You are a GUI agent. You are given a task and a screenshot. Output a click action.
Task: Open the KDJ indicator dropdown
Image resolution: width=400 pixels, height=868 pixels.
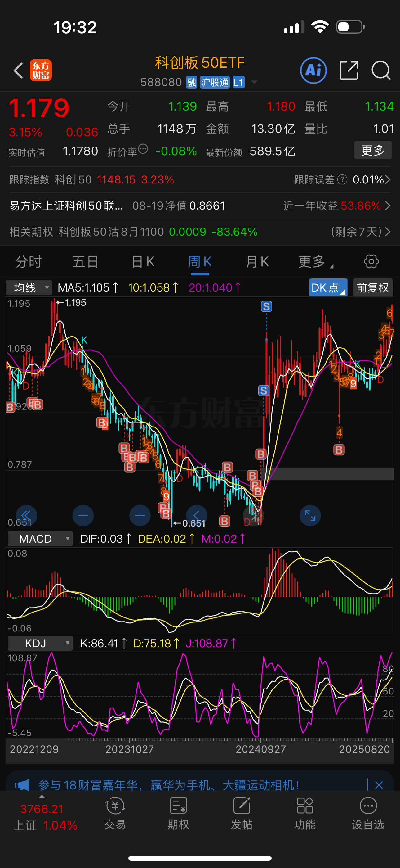(x=40, y=643)
